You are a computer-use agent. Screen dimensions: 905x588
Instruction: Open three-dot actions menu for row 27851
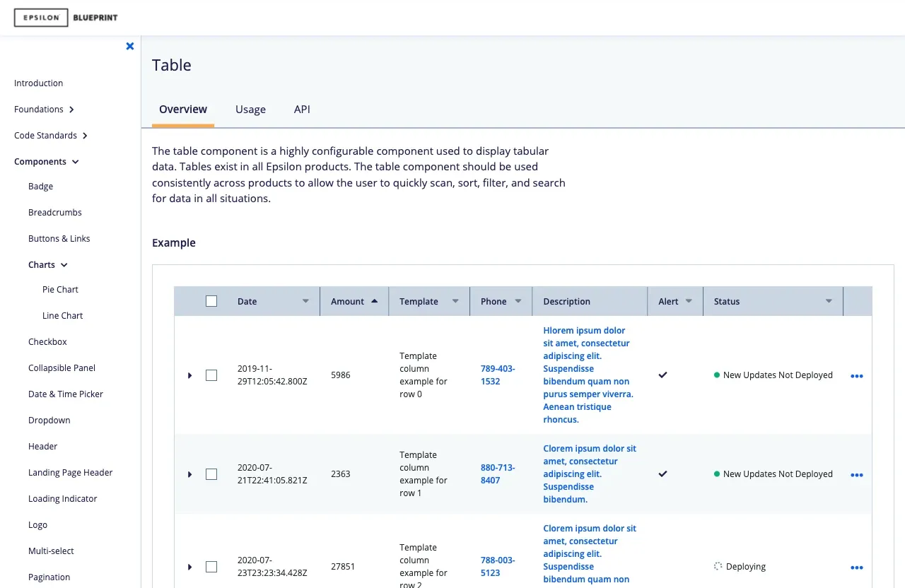(x=856, y=568)
